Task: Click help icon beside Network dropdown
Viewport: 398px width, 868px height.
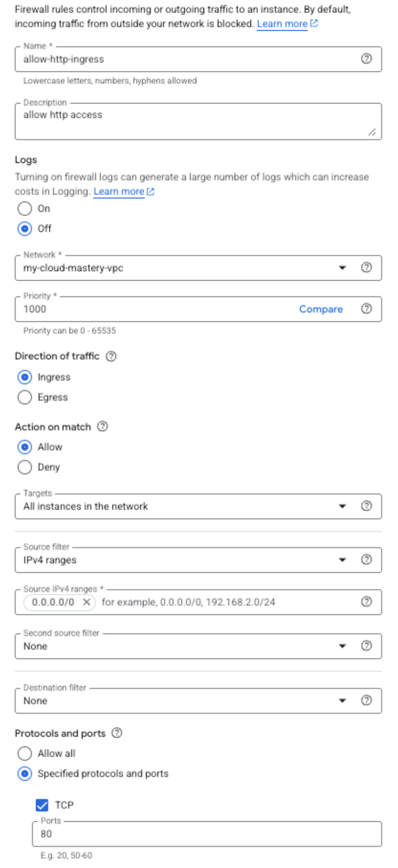Action: pyautogui.click(x=366, y=267)
